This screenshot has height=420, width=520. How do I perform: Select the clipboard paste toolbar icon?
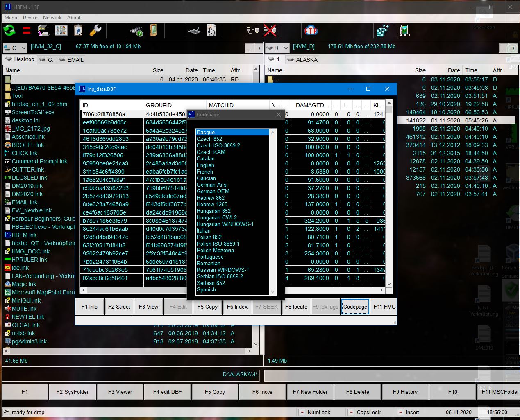78,30
